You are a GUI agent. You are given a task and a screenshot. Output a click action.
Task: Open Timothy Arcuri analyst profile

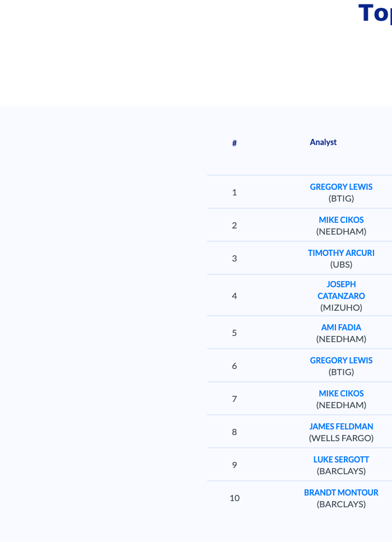tap(341, 253)
